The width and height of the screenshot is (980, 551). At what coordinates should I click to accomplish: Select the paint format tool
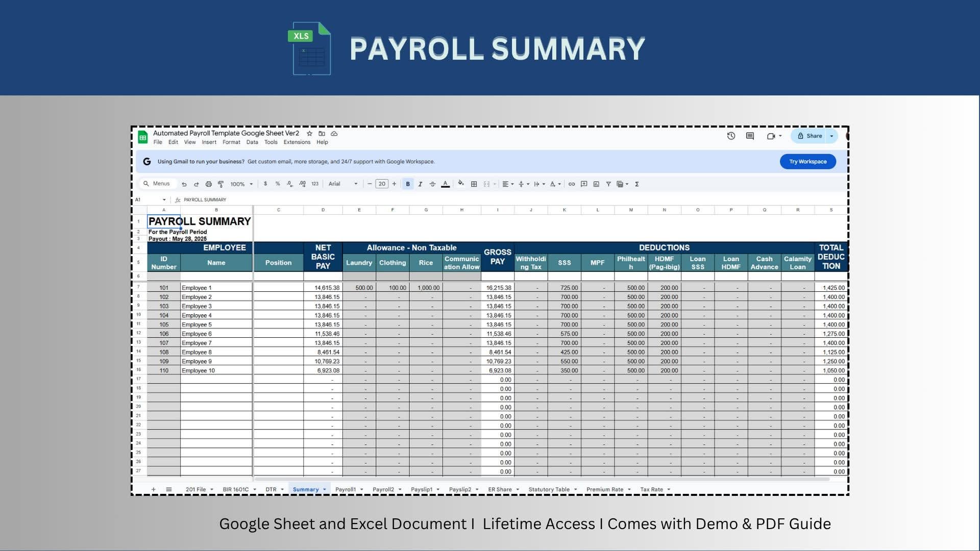click(220, 184)
